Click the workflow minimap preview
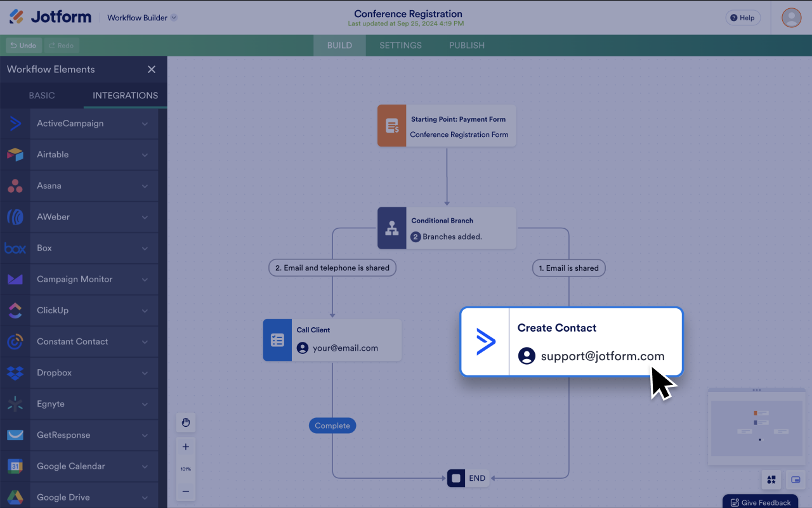Viewport: 812px width, 508px height. point(756,428)
